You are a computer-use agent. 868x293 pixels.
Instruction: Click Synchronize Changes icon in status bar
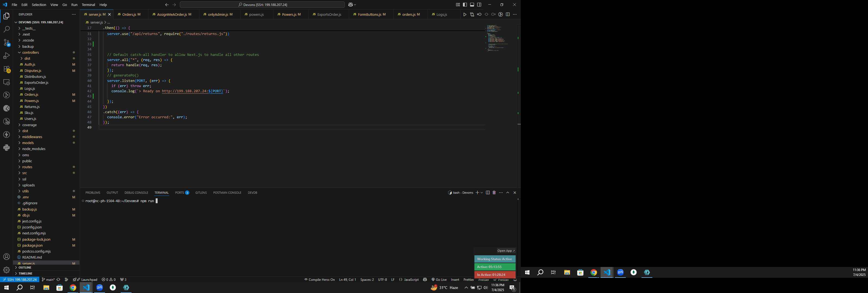coord(58,279)
